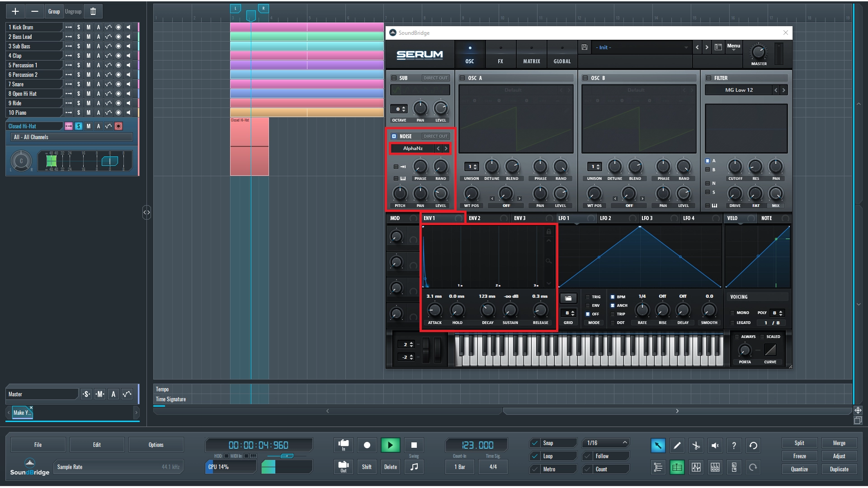The width and height of the screenshot is (868, 488).
Task: Solo the Kick Drum track
Action: click(79, 27)
